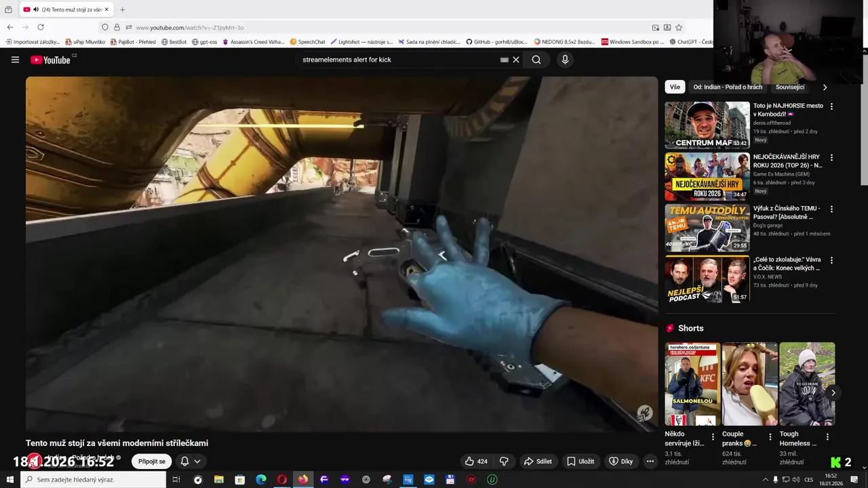Image resolution: width=868 pixels, height=488 pixels.
Task: Open the TEMU AUTODÍLY exhaust video thumbnail
Action: [707, 228]
